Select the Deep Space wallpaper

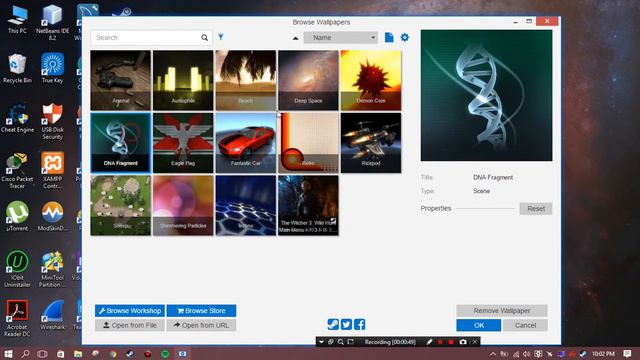click(308, 80)
